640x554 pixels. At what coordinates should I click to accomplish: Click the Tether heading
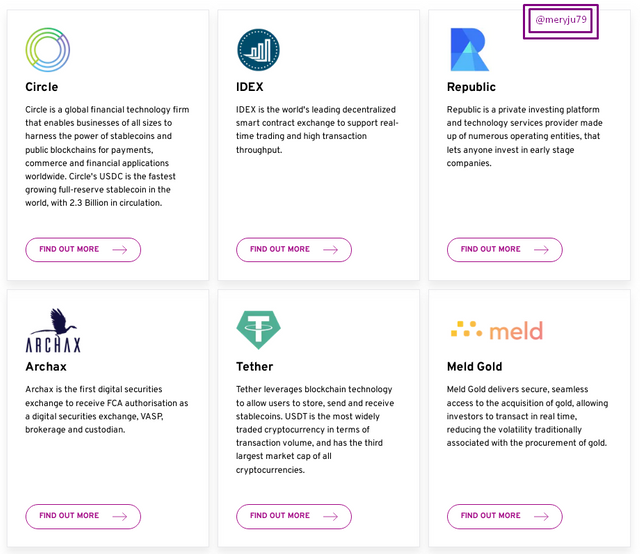click(x=255, y=367)
